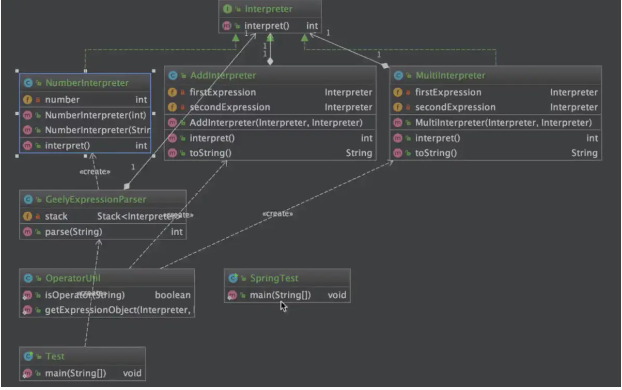Click field icon beside number in NumberInterpreter
The height and width of the screenshot is (390, 622).
point(27,100)
